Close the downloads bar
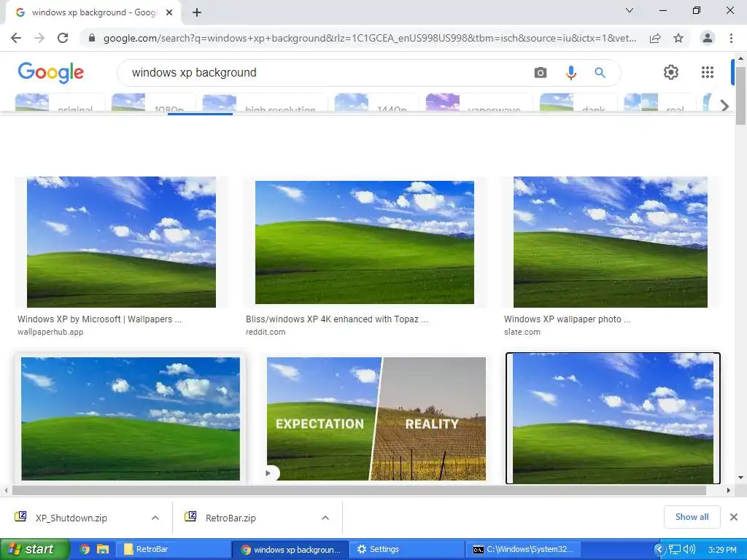747x560 pixels. 734,517
